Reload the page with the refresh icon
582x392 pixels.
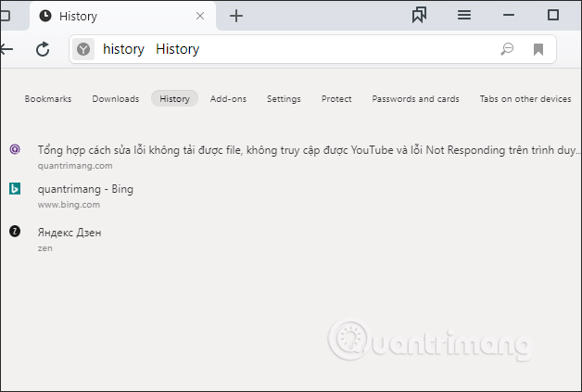[43, 49]
